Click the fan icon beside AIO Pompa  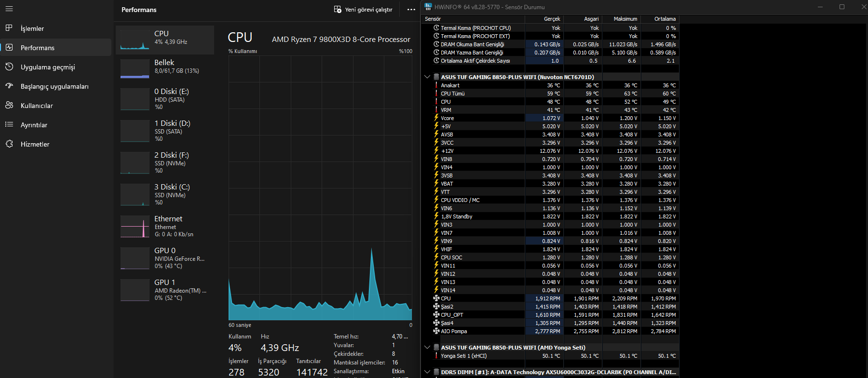pyautogui.click(x=436, y=331)
